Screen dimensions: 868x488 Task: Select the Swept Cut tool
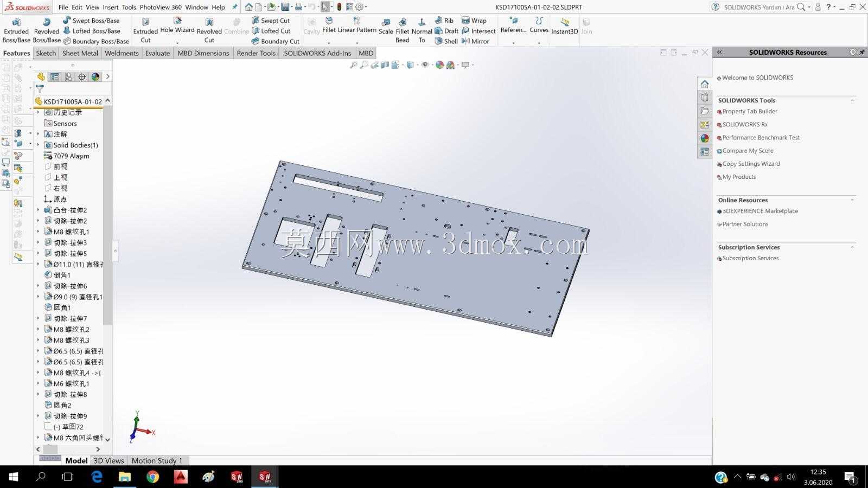(270, 21)
